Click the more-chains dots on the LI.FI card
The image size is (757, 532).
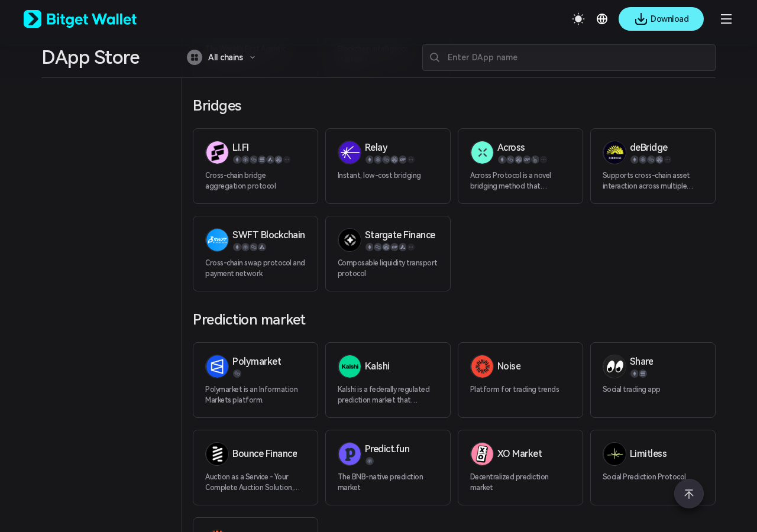[287, 160]
